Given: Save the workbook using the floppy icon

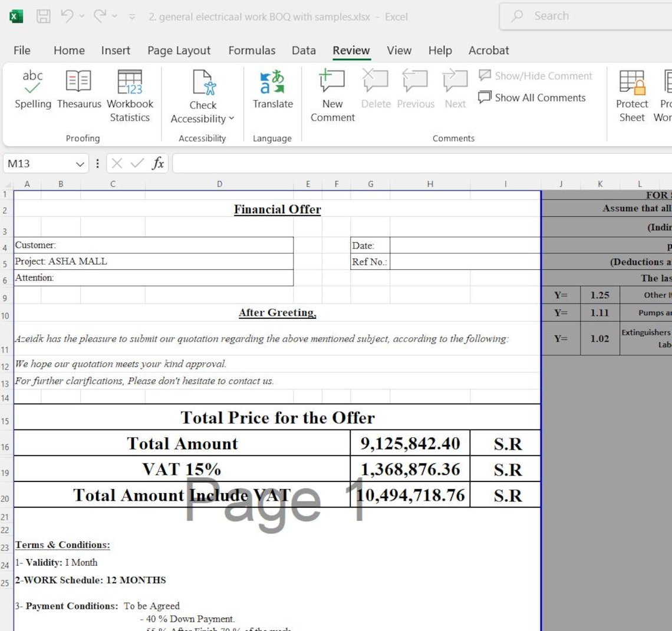Looking at the screenshot, I should (x=43, y=16).
